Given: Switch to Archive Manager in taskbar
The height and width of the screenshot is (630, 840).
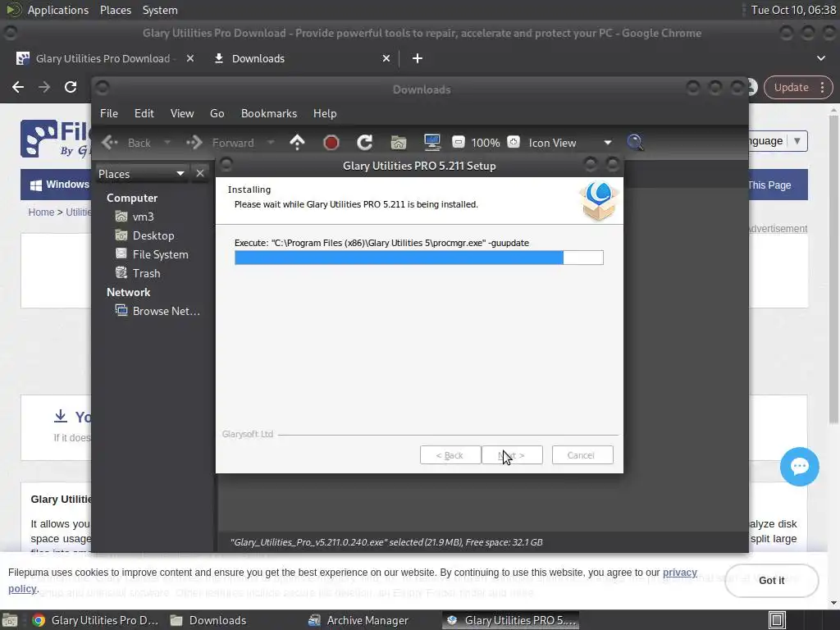Looking at the screenshot, I should point(359,620).
